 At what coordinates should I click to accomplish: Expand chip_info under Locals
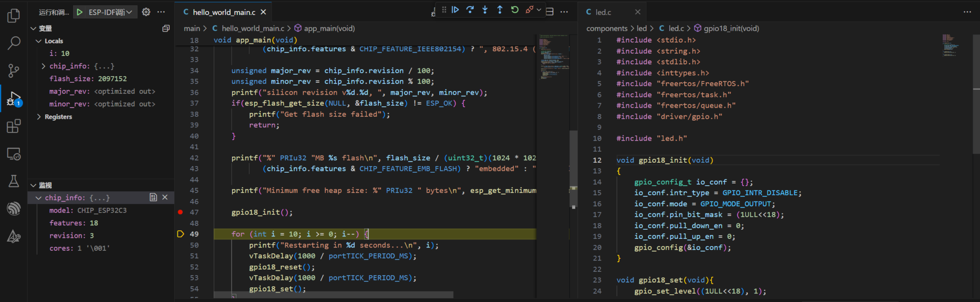[44, 66]
